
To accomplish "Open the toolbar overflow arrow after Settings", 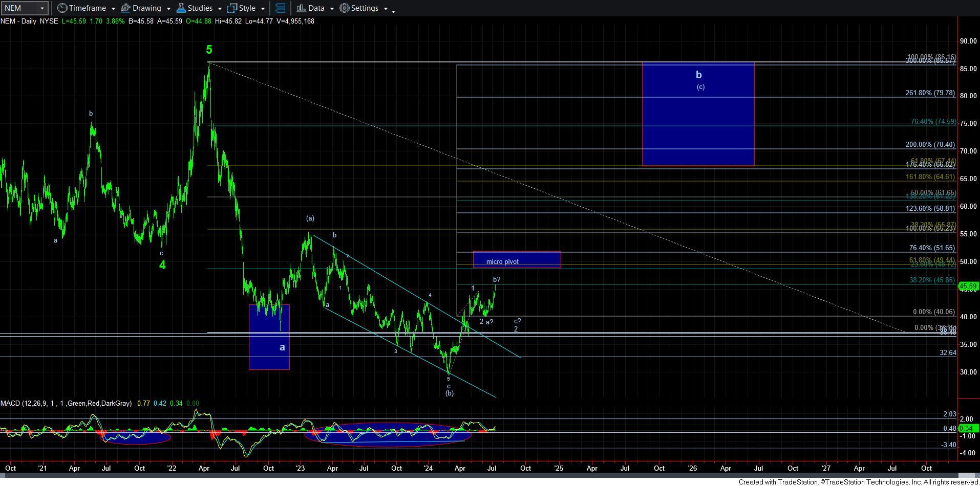I will (x=393, y=11).
